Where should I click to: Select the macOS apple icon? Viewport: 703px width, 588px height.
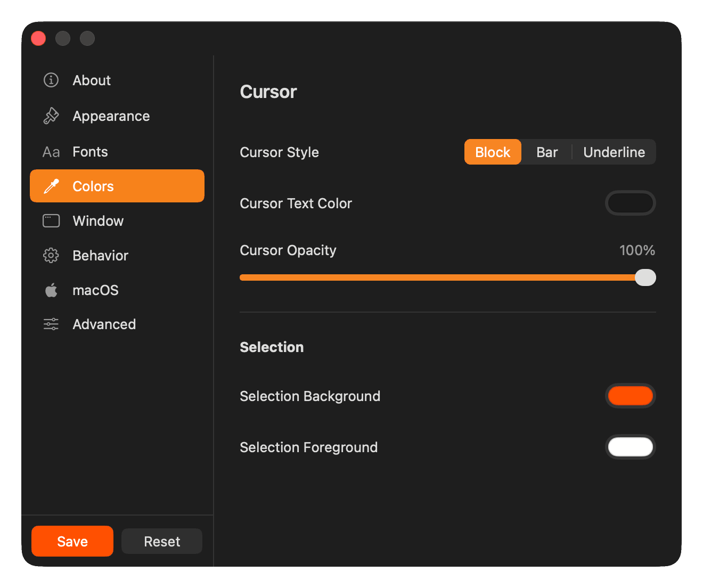click(51, 290)
